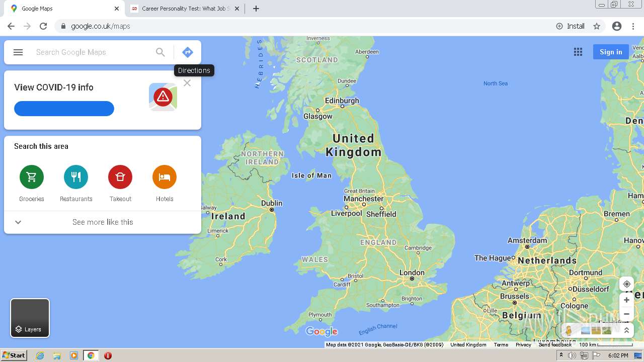Click the London label on the map
This screenshot has height=362, width=644.
click(412, 273)
